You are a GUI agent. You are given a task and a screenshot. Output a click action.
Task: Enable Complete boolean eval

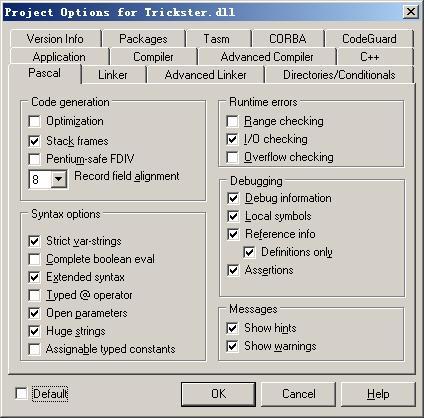pyautogui.click(x=34, y=259)
